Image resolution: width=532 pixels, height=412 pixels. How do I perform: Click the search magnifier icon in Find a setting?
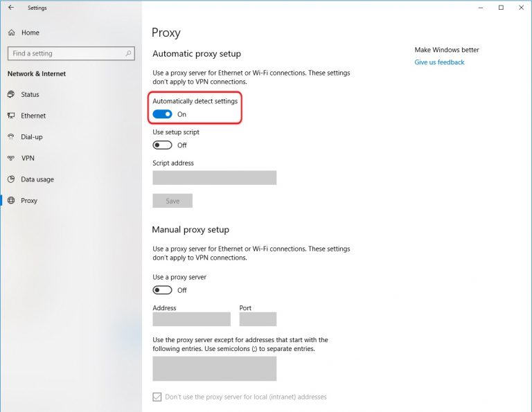point(128,53)
